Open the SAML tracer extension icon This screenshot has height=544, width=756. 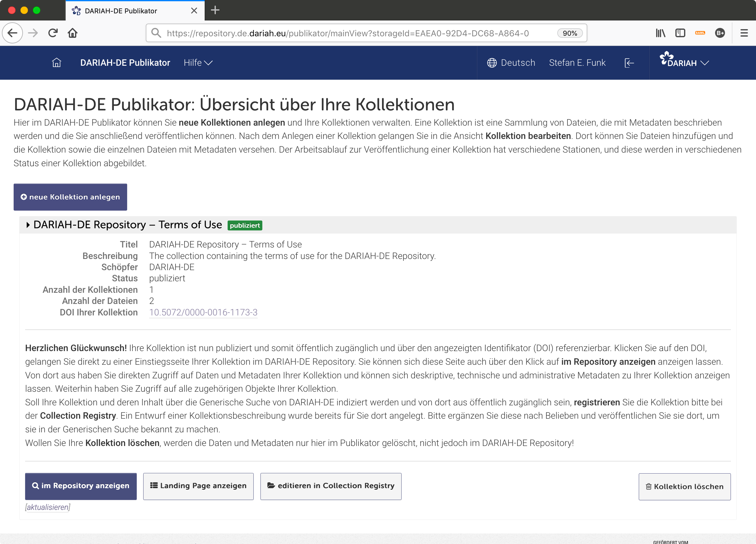tap(700, 33)
